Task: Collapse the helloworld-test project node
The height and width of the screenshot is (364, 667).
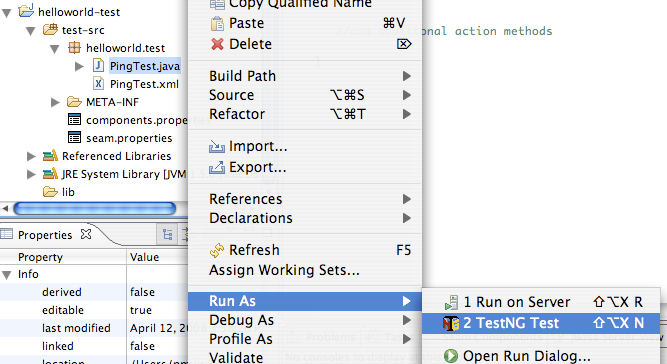Action: [x=7, y=13]
